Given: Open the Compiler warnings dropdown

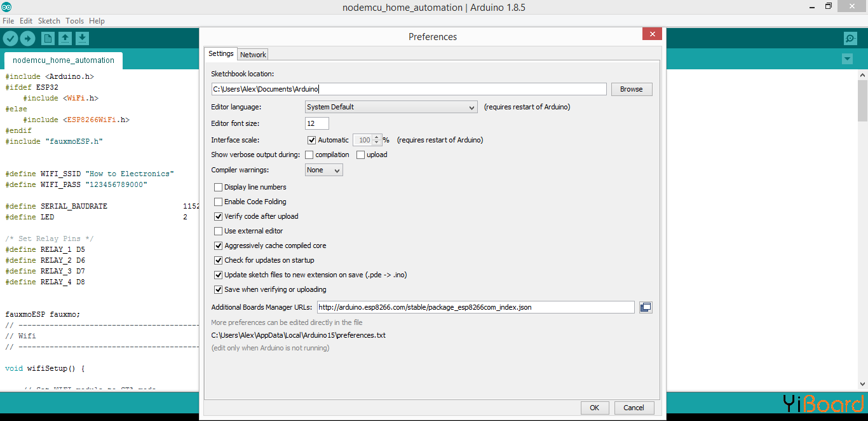Looking at the screenshot, I should [x=324, y=170].
